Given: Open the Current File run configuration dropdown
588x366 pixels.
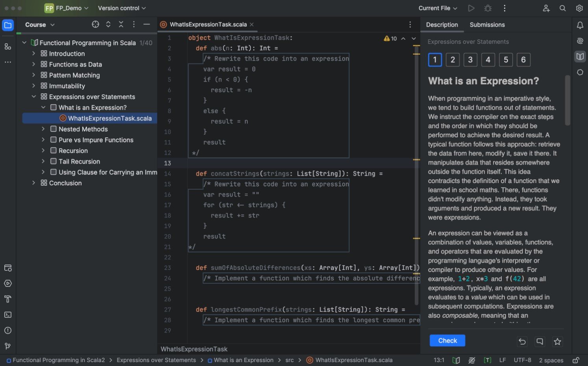Looking at the screenshot, I should [437, 8].
